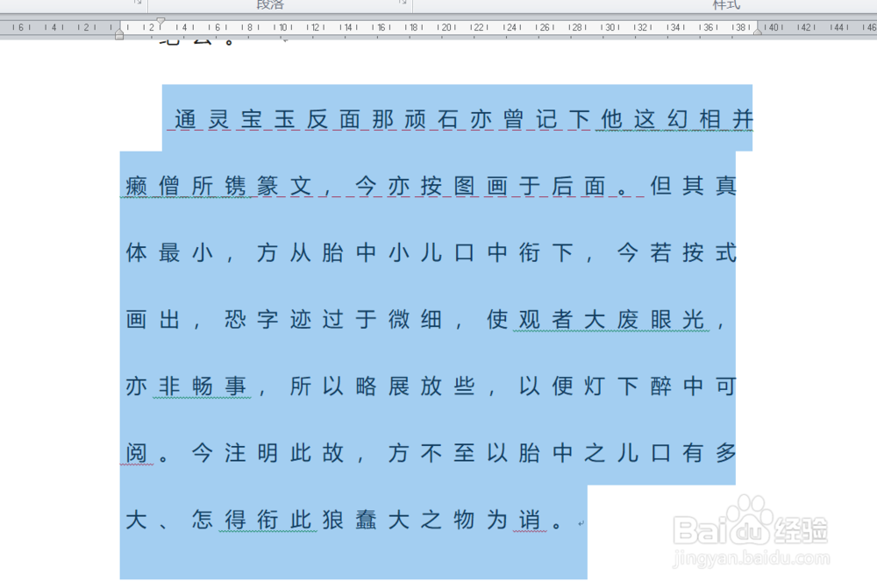
Task: Click the ruler at the 10 mark
Action: [x=281, y=27]
